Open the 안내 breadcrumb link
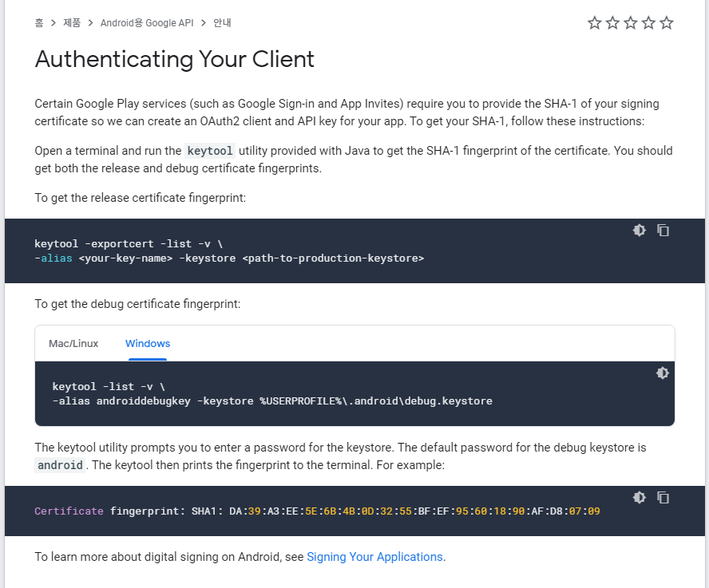Screen dimensions: 709x588 (x=222, y=22)
